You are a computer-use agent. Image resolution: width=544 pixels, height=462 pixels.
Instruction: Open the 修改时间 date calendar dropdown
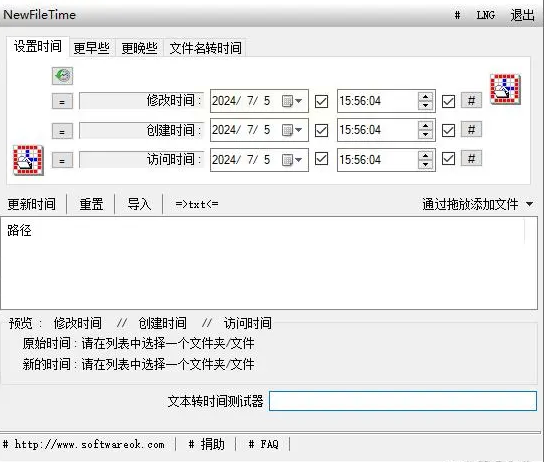(292, 101)
